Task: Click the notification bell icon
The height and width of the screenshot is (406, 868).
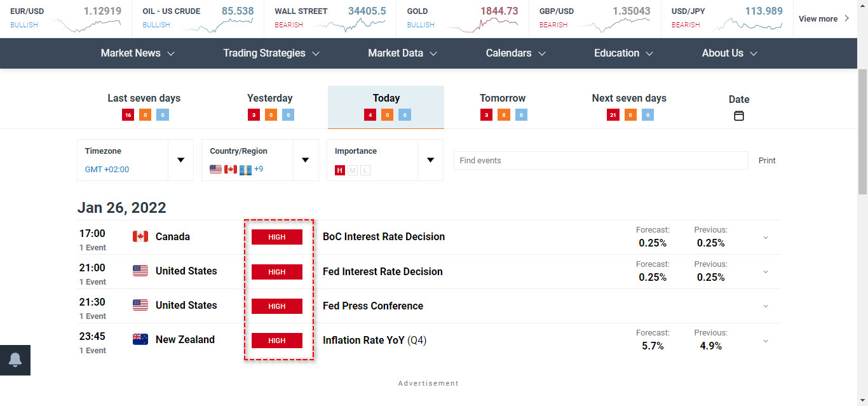Action: click(15, 360)
